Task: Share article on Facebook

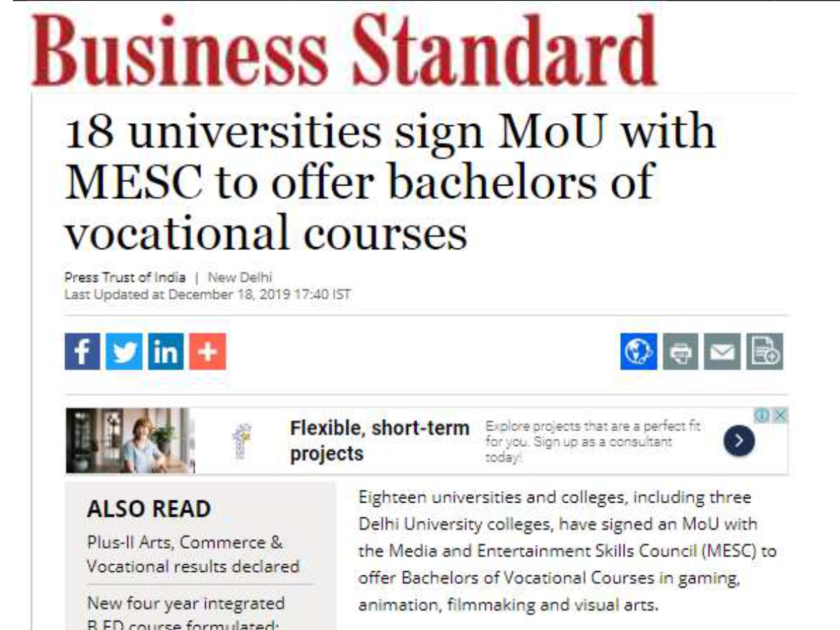Action: [x=83, y=351]
